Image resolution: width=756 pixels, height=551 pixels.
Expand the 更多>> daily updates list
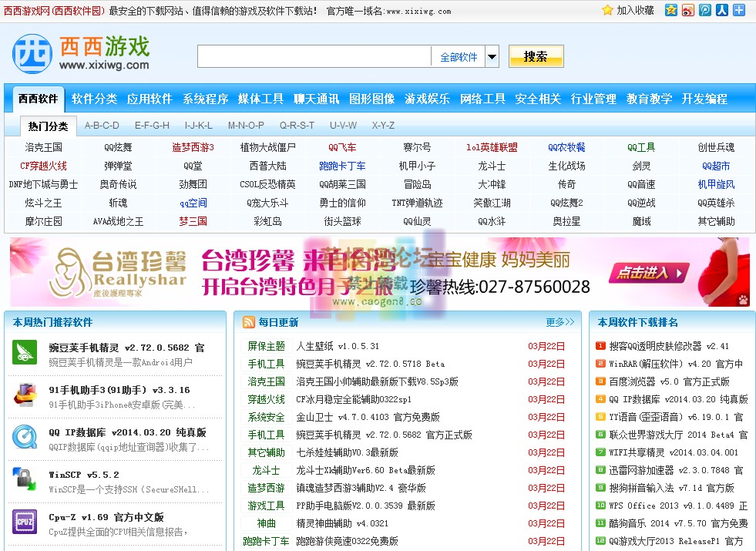(x=559, y=321)
